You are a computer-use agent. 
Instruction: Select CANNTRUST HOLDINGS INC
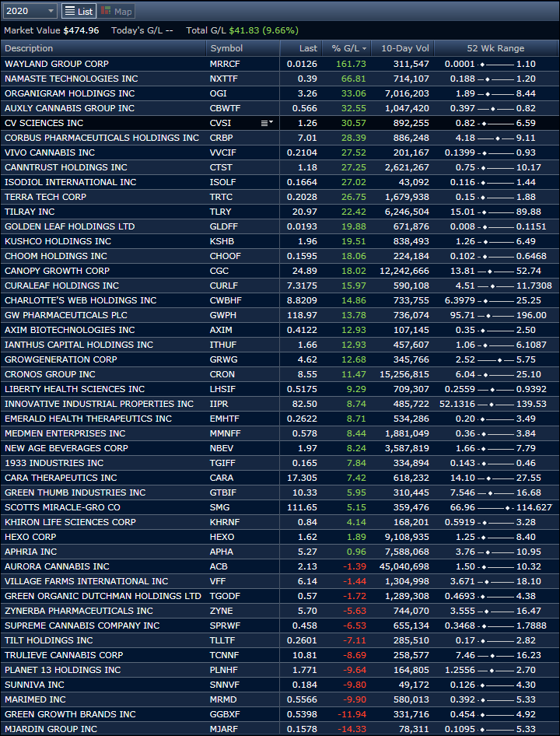pyautogui.click(x=65, y=167)
